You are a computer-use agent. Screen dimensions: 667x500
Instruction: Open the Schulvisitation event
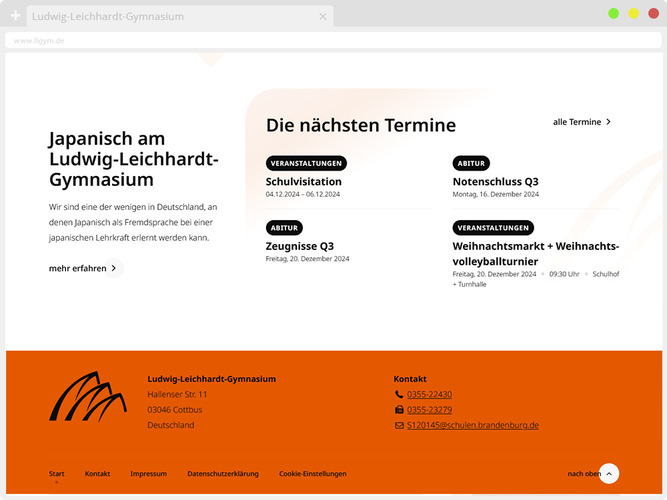[304, 182]
